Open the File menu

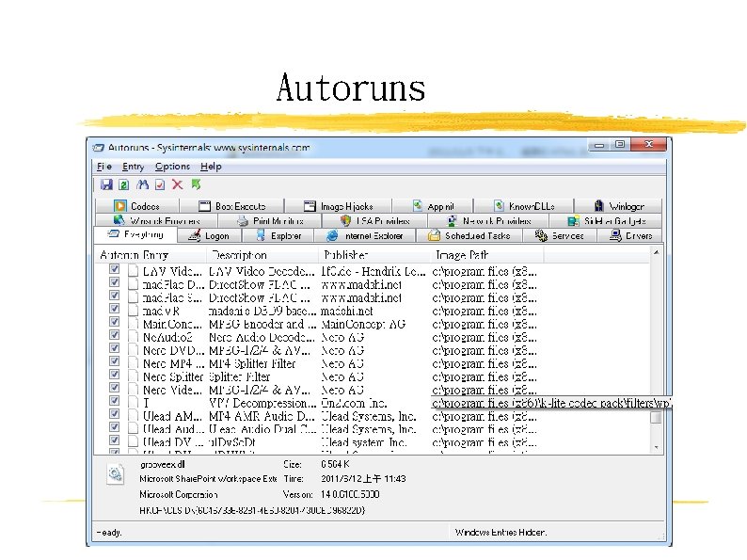(103, 167)
